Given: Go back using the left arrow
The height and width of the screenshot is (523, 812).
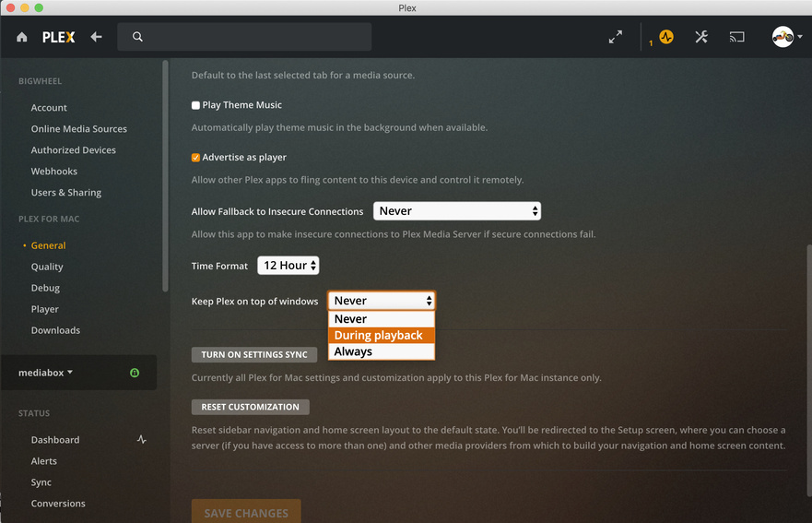Looking at the screenshot, I should click(x=97, y=37).
